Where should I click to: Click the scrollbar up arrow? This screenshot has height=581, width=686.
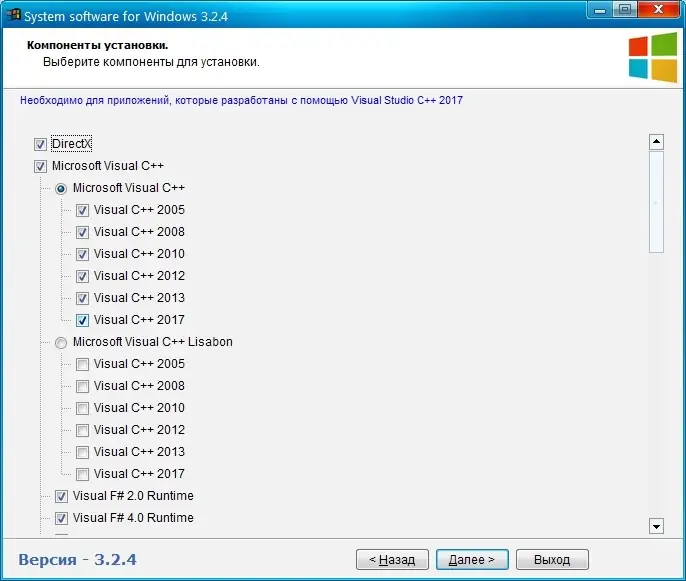click(x=656, y=142)
